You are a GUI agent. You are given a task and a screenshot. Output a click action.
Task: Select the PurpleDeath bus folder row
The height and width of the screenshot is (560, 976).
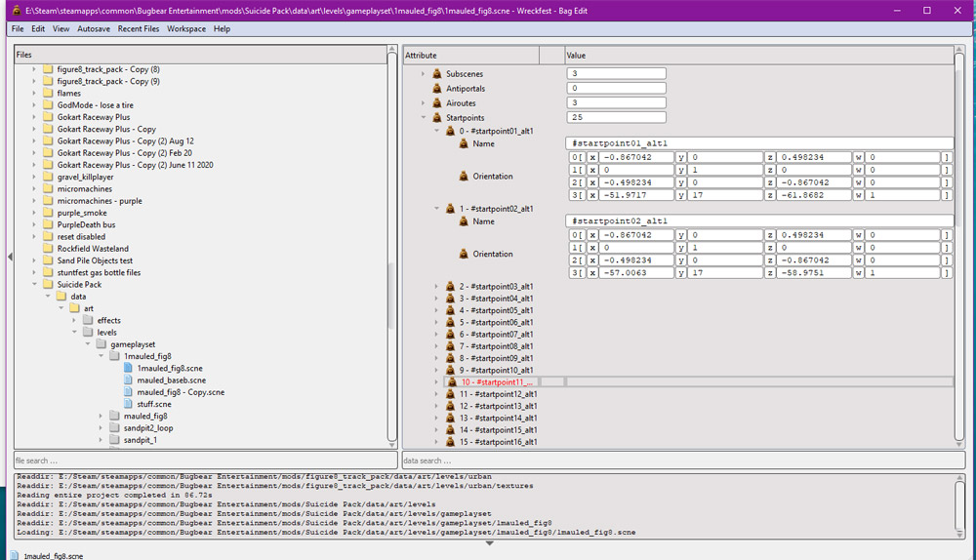86,224
